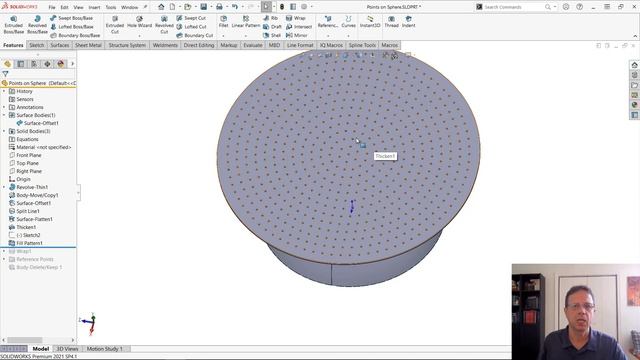Click the Search Commands input field
Viewport: 640px width, 360px height.
[514, 7]
